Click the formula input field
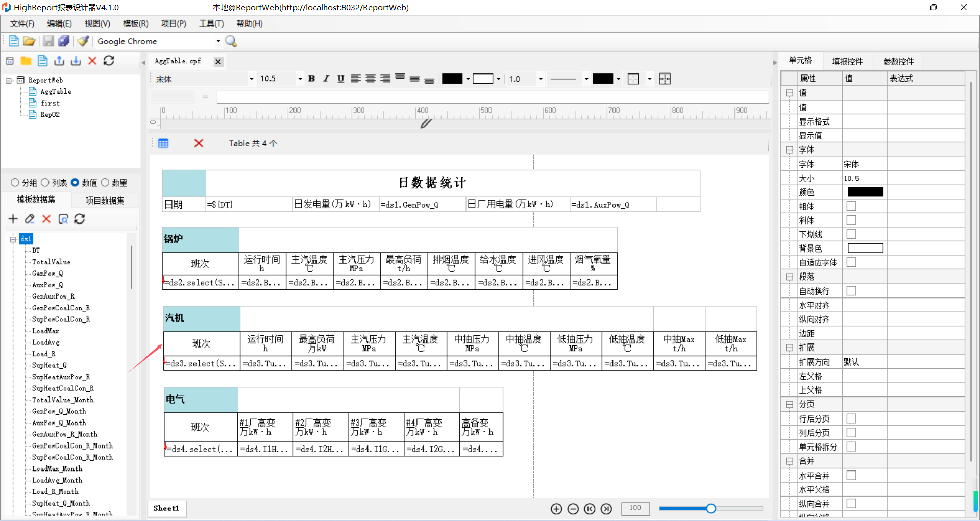This screenshot has height=521, width=980. pyautogui.click(x=493, y=97)
